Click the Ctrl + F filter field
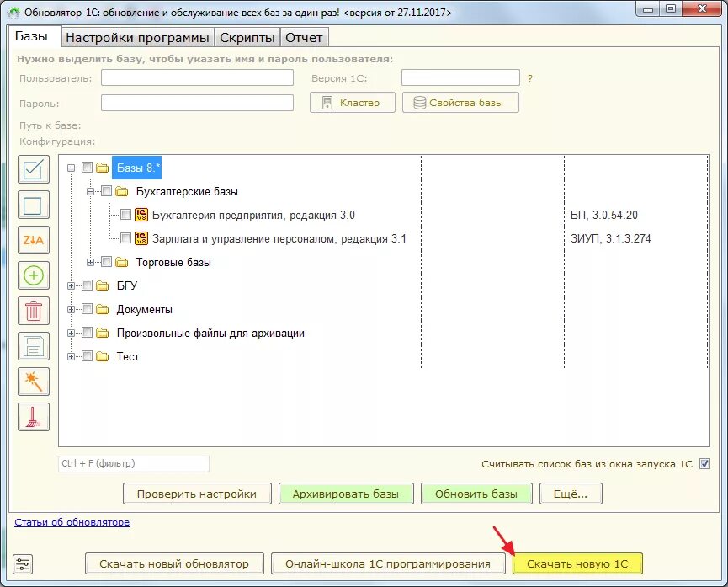 [134, 463]
